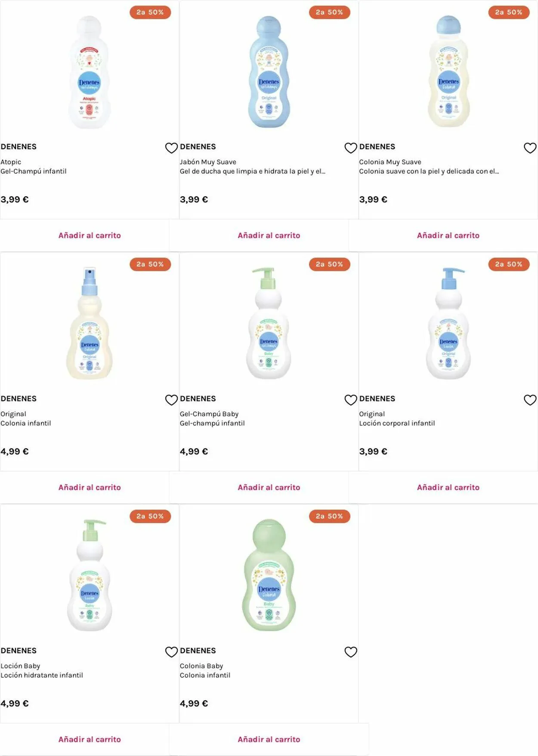Add Gel-Champú Baby to the cart
Screen dimensions: 538x756
(269, 487)
